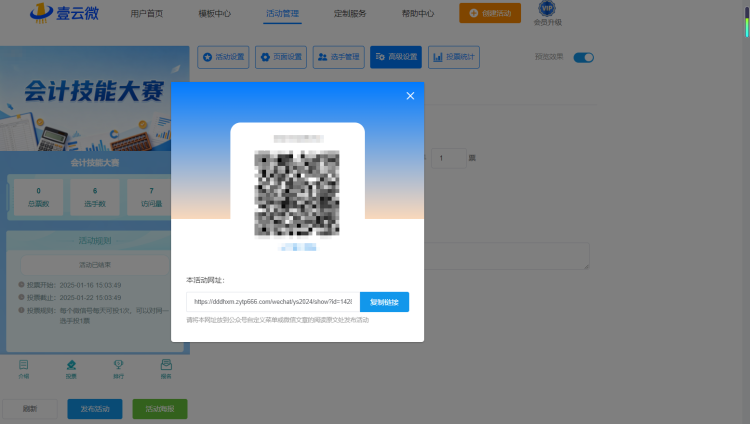Click the VIP 会员升级 badge icon
The width and height of the screenshot is (750, 424).
(x=547, y=8)
